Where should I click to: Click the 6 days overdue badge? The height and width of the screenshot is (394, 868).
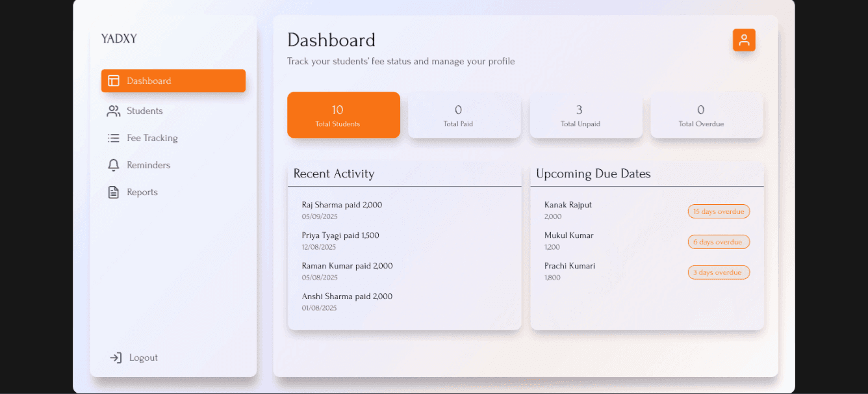718,242
